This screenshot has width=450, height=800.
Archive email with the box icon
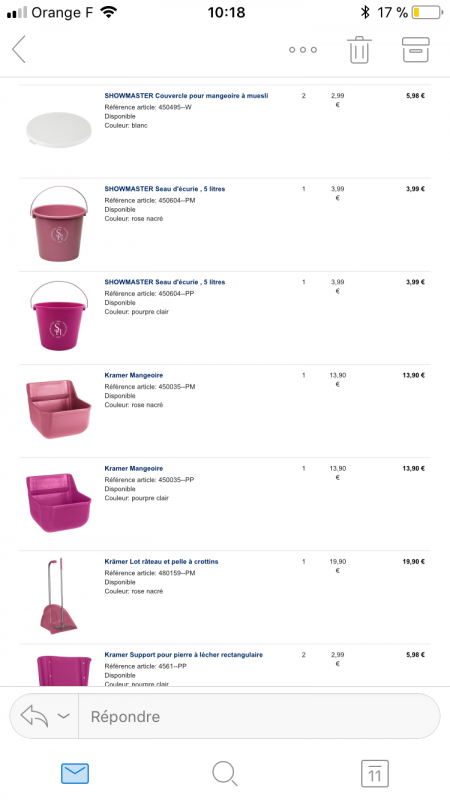(416, 49)
